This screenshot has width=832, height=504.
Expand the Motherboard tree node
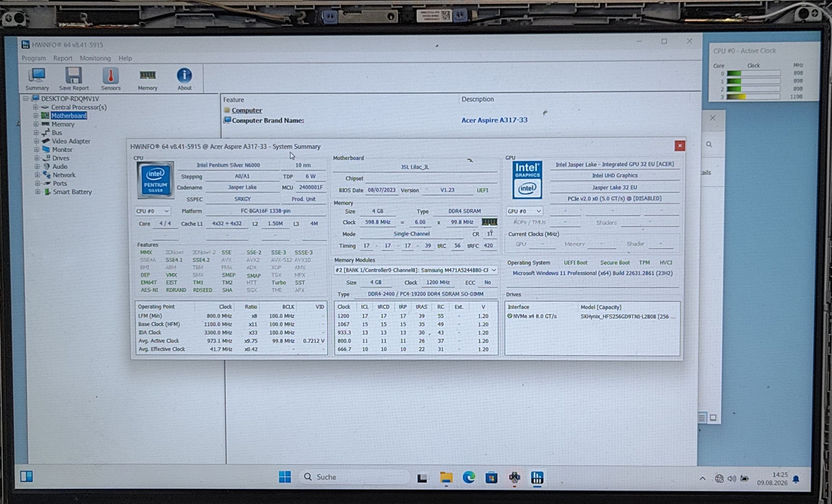[x=36, y=116]
